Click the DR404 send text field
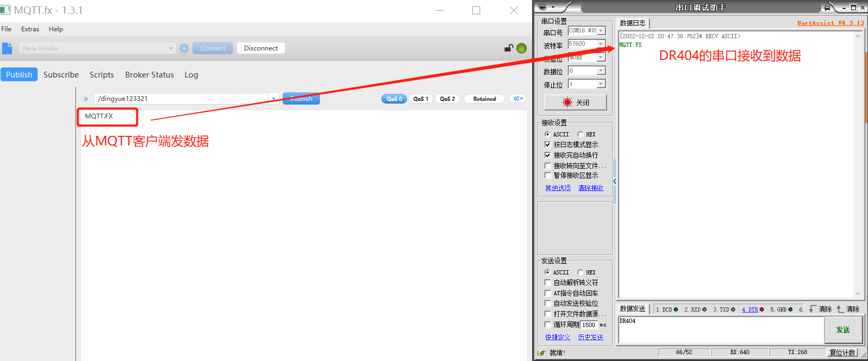868x361 pixels. [721, 330]
